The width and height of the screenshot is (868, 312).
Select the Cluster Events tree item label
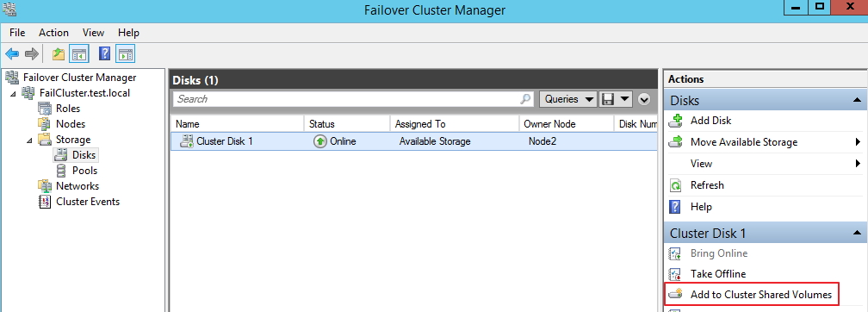[x=88, y=202]
